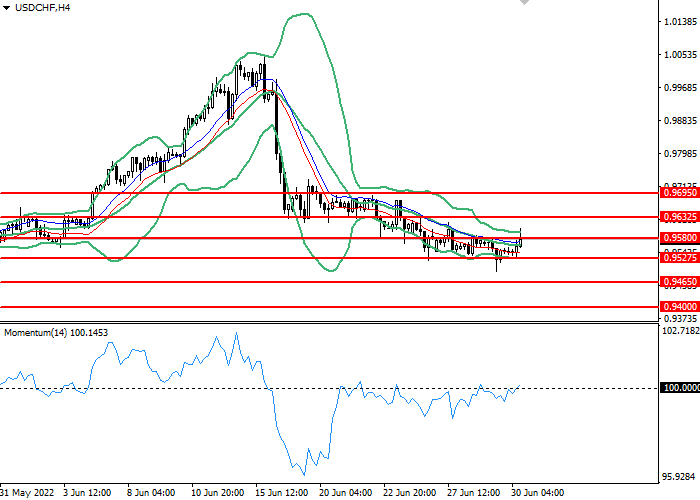Select the 0.96325 red price label

pyautogui.click(x=679, y=216)
